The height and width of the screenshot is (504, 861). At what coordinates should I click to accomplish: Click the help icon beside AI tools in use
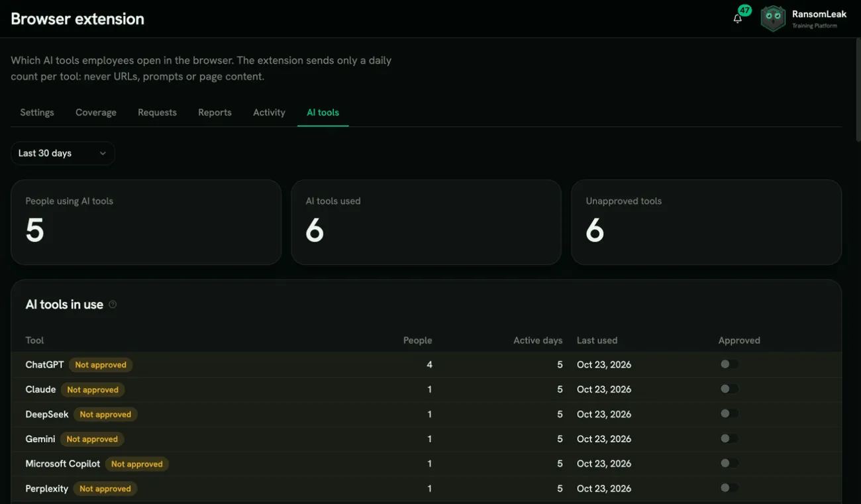pyautogui.click(x=113, y=305)
